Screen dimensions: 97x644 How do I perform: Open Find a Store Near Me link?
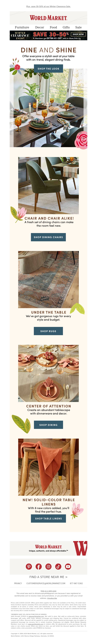coord(48,577)
